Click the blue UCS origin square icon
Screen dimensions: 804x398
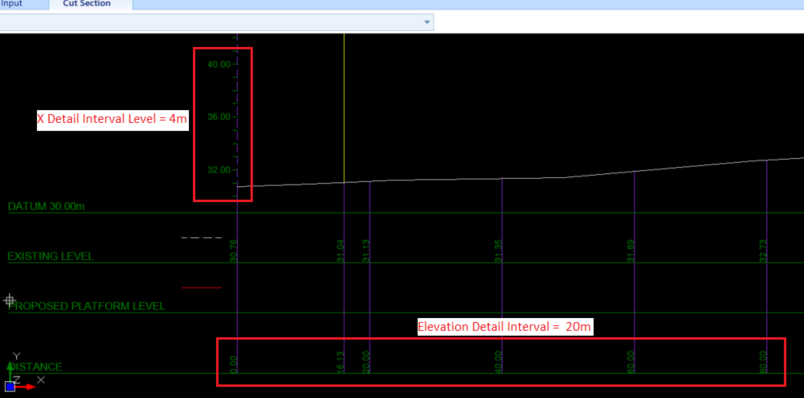(x=10, y=387)
